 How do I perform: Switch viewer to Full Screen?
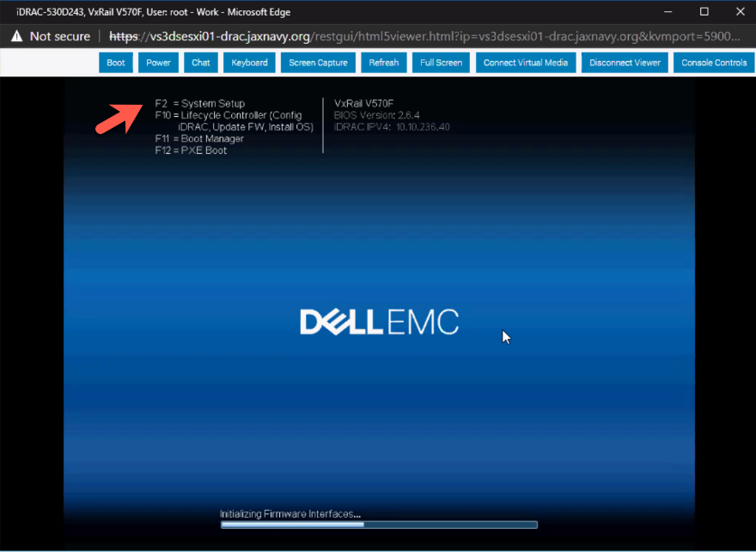point(442,63)
